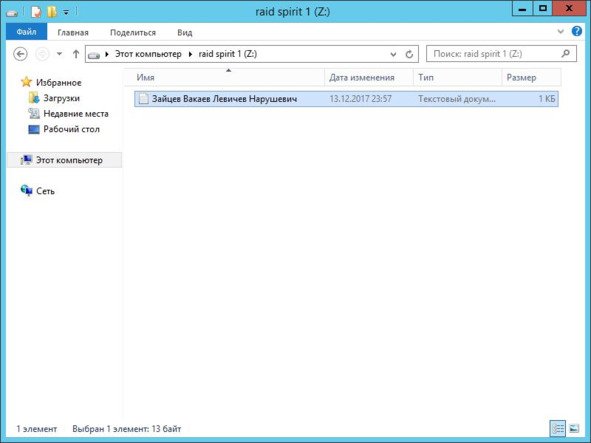Click Properties icon in quick access toolbar
Image resolution: width=591 pixels, height=443 pixels.
point(36,12)
